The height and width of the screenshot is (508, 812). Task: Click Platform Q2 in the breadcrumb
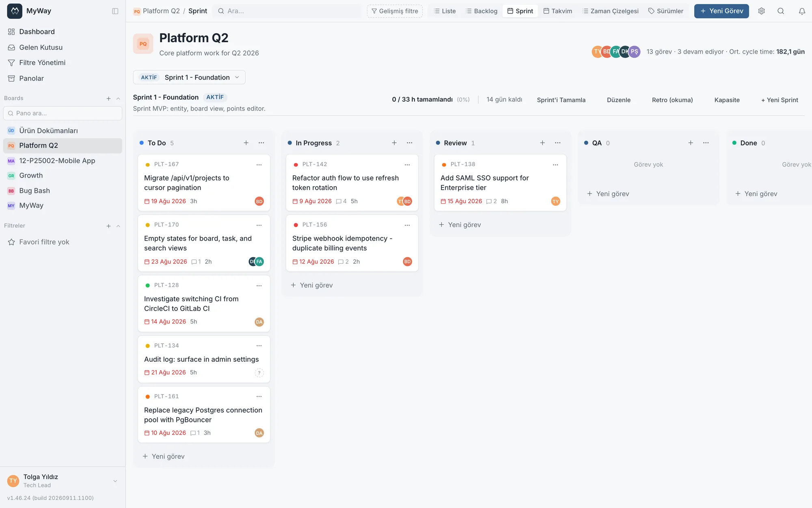pos(161,11)
